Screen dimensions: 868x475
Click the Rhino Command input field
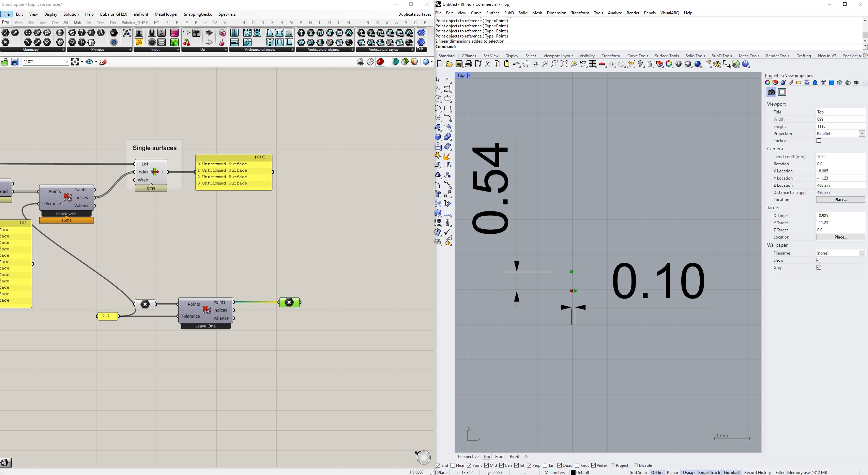tap(659, 47)
